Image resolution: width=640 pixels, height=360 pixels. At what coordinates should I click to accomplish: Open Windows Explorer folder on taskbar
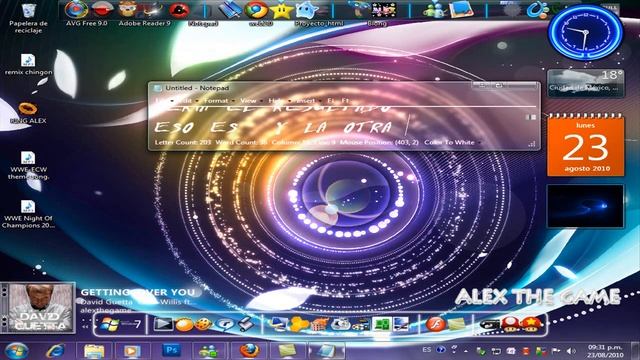94,351
